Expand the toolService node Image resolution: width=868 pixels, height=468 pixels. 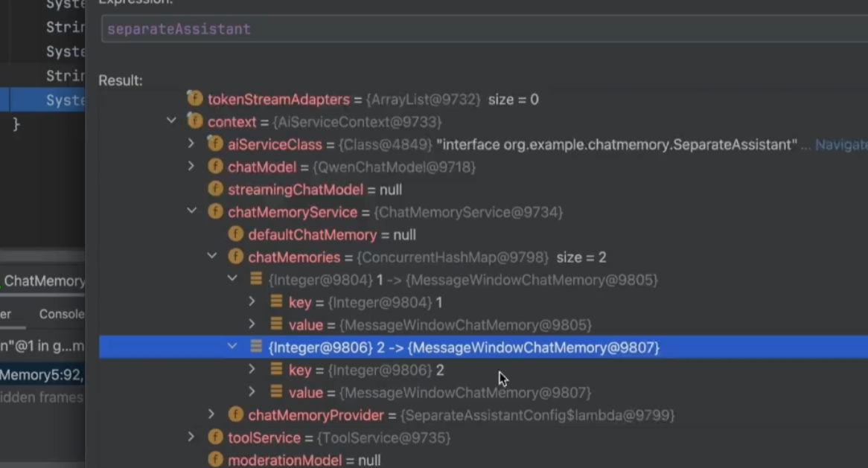[x=191, y=437]
